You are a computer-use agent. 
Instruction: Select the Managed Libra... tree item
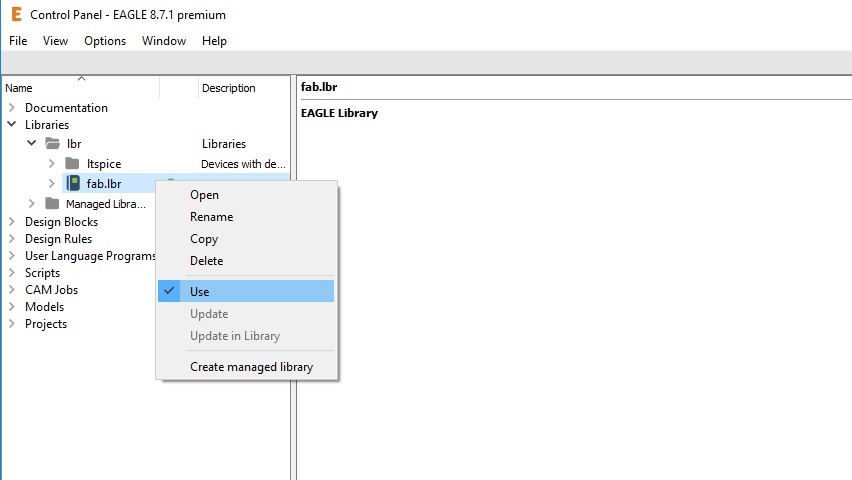[106, 204]
